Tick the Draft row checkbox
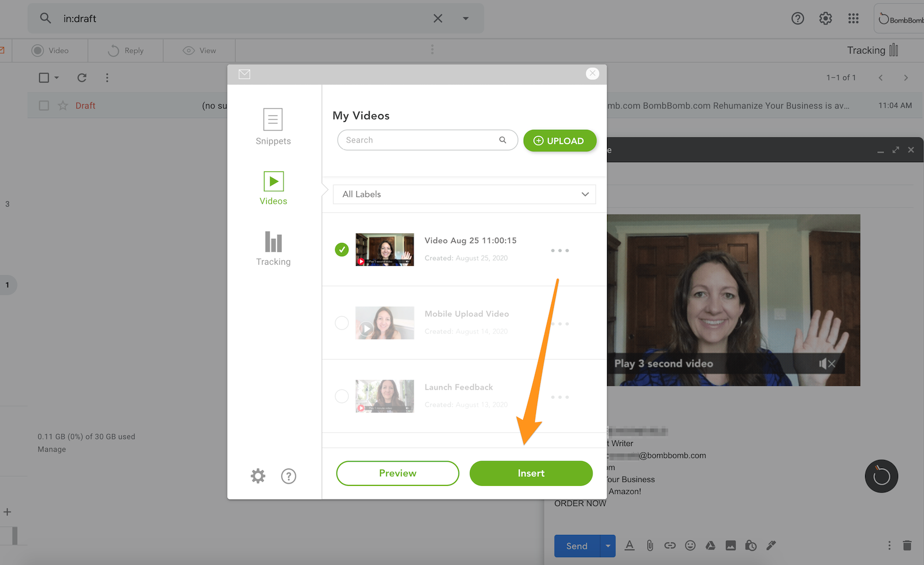924x565 pixels. 44,106
